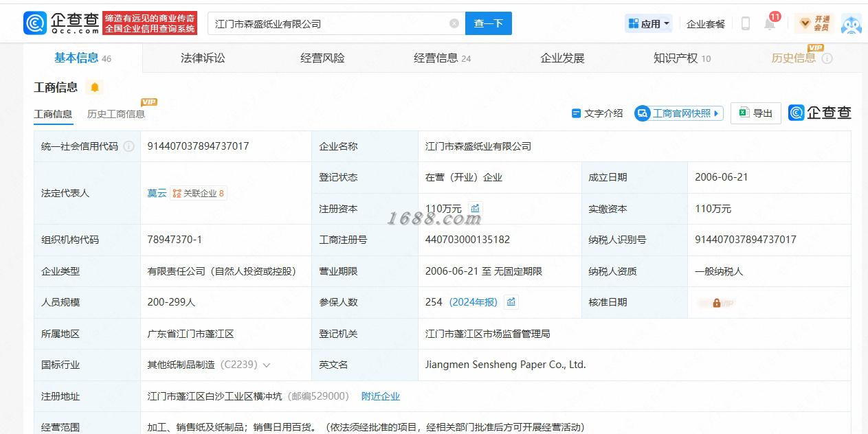The height and width of the screenshot is (434, 868).
Task: Switch to the 经营信息 tab
Action: [x=442, y=58]
